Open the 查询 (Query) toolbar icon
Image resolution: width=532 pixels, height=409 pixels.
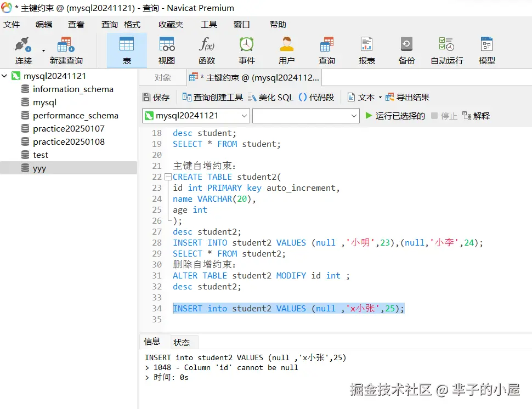click(x=327, y=50)
